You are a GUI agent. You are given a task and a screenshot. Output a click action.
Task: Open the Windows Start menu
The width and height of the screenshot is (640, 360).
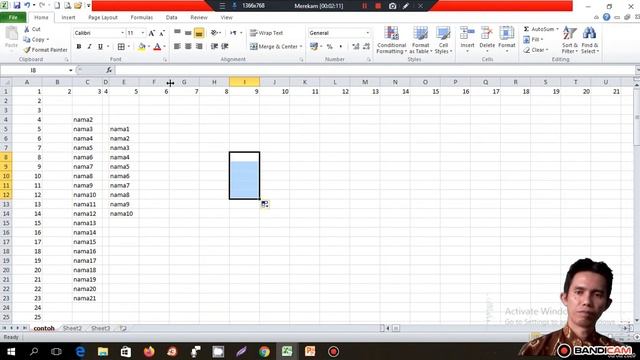(11, 351)
